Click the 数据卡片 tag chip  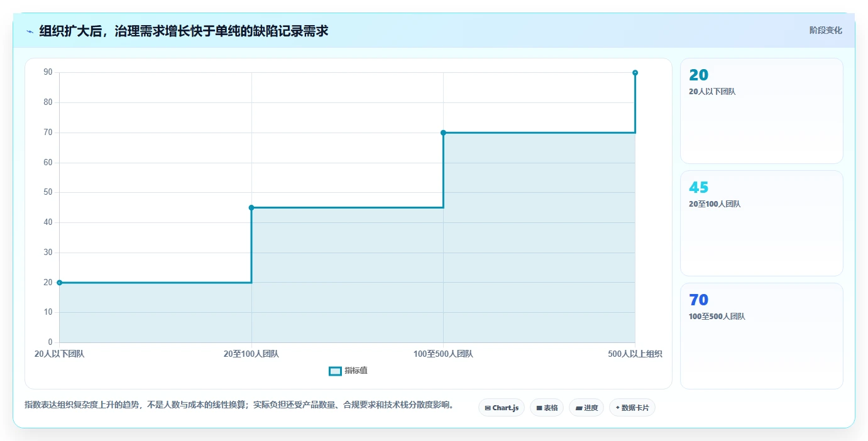point(632,408)
